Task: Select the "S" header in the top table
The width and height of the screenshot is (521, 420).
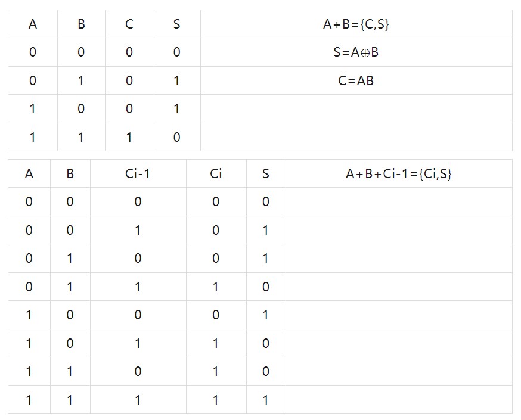Action: [176, 24]
